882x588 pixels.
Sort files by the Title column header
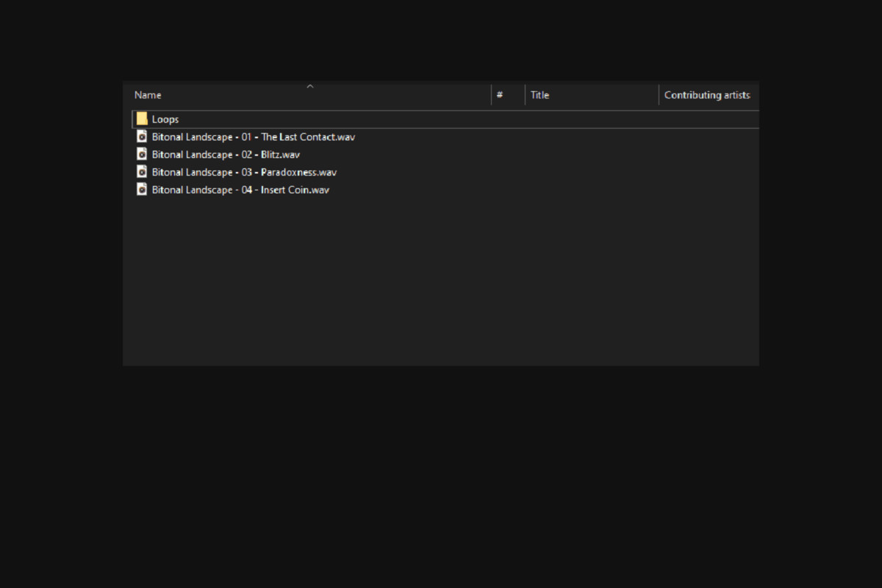point(539,95)
